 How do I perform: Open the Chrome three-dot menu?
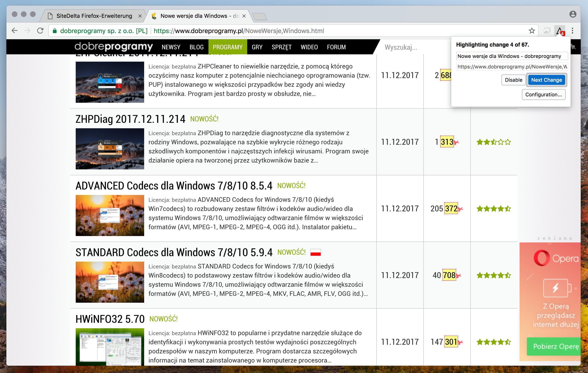click(572, 31)
